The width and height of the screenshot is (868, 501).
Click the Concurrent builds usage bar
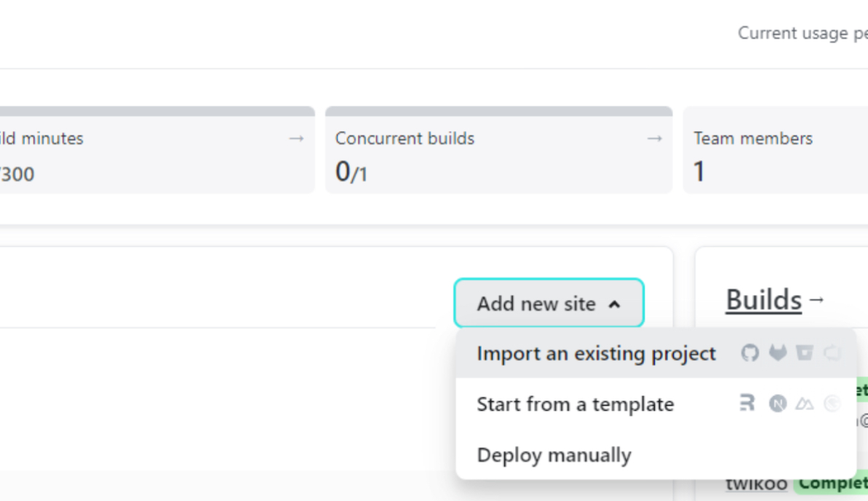coord(499,111)
